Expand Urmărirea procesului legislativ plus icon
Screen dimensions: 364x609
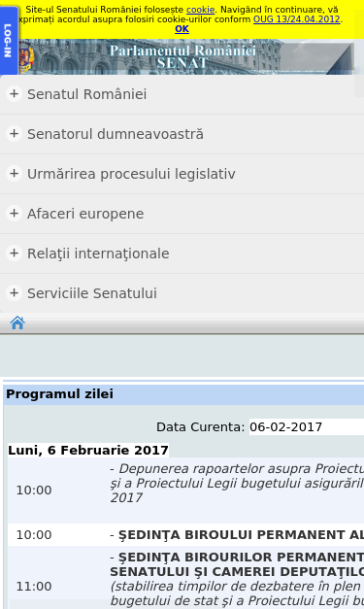pos(14,174)
